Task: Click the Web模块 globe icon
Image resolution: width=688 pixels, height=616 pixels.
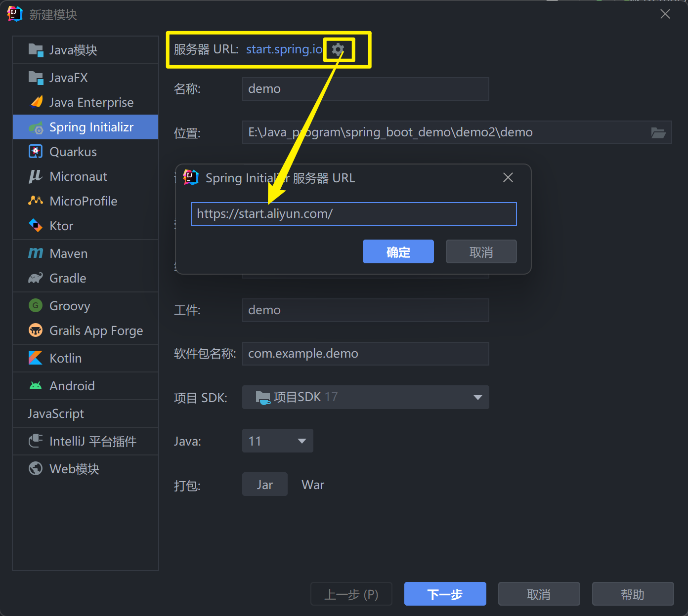Action: coord(36,468)
